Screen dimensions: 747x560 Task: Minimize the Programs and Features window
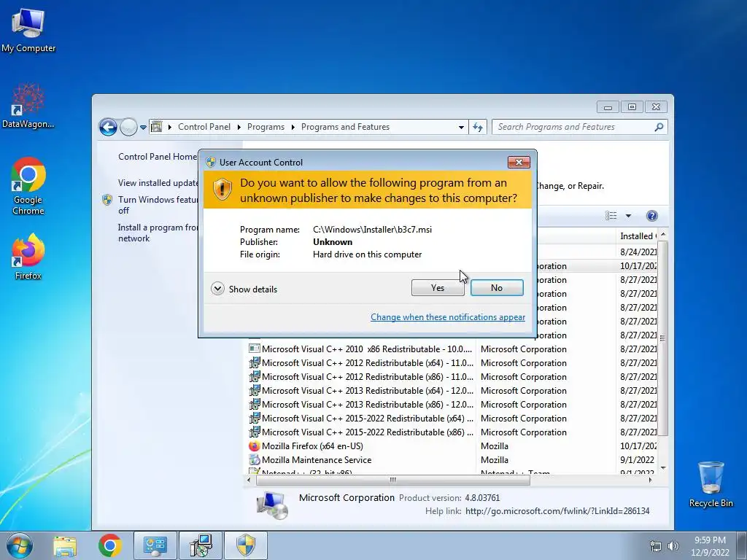coord(608,107)
